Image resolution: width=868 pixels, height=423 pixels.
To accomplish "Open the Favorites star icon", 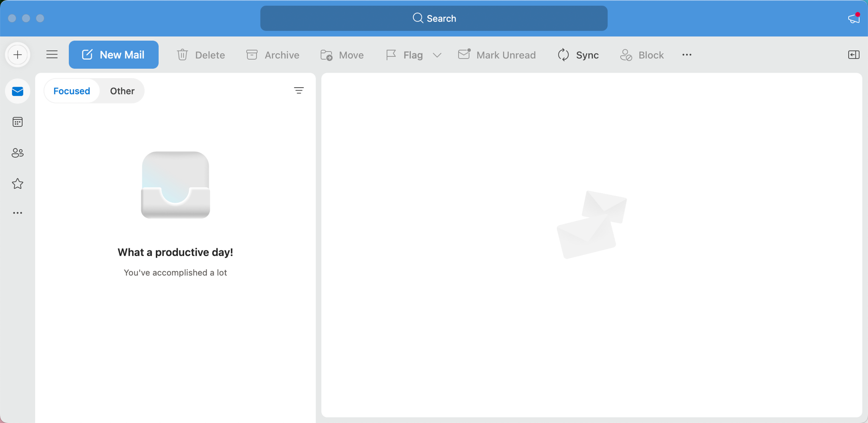I will [18, 184].
